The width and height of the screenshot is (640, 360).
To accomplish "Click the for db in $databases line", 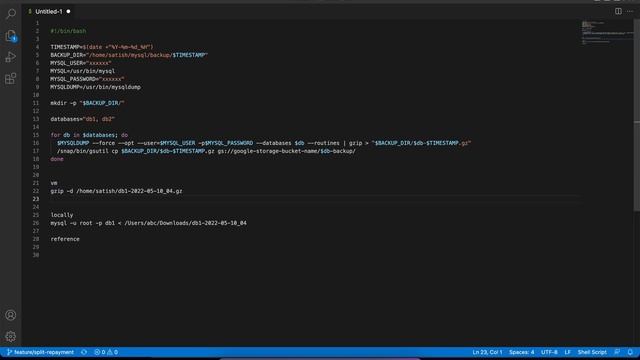I will [89, 135].
